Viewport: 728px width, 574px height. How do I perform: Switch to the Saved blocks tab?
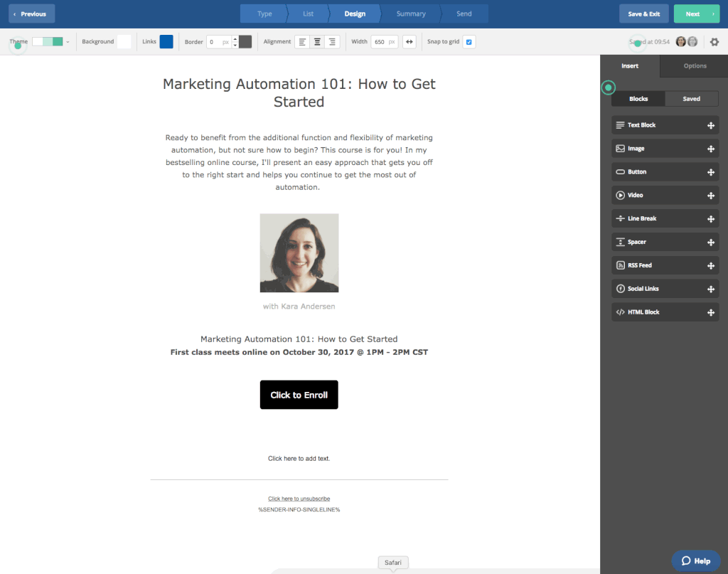691,99
